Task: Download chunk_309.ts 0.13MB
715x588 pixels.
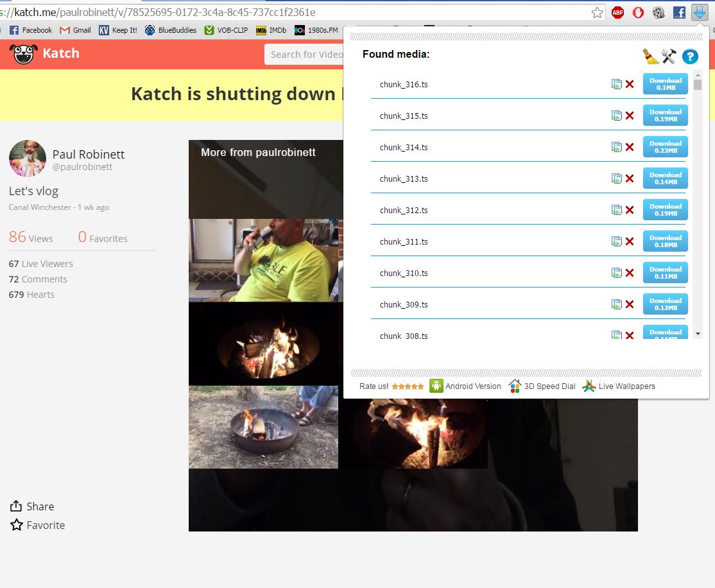Action: (x=666, y=304)
